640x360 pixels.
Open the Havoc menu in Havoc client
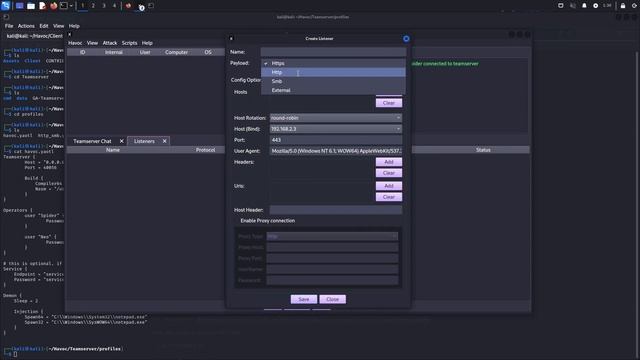pos(75,43)
